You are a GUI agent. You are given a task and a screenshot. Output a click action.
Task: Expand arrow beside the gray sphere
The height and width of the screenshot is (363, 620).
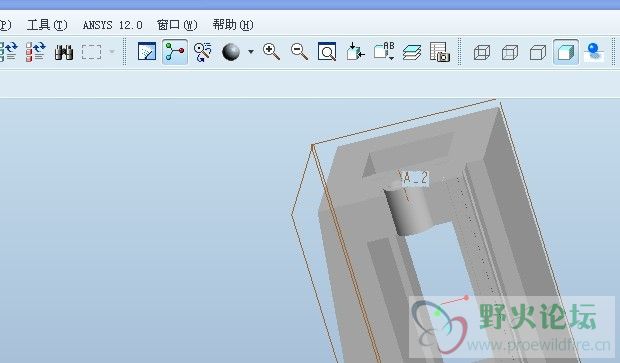(x=251, y=52)
